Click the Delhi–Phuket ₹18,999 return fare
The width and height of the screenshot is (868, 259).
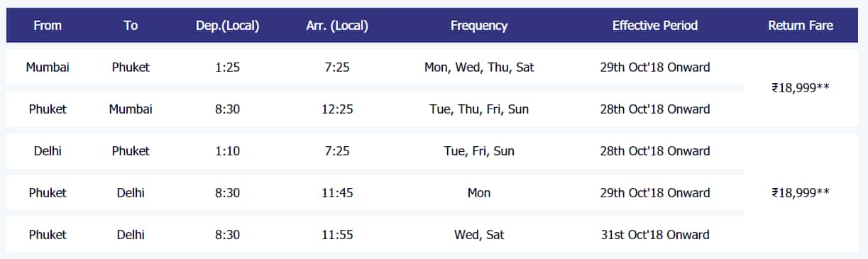coord(801,192)
